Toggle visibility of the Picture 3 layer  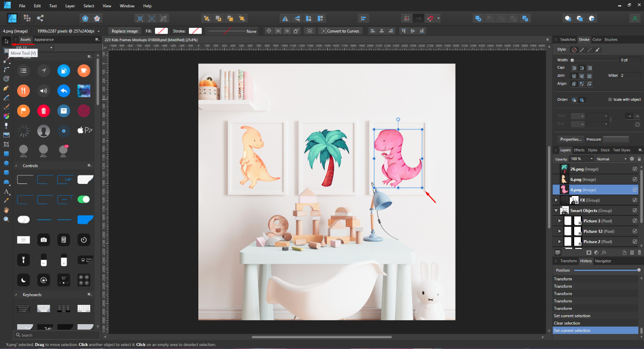(x=635, y=221)
